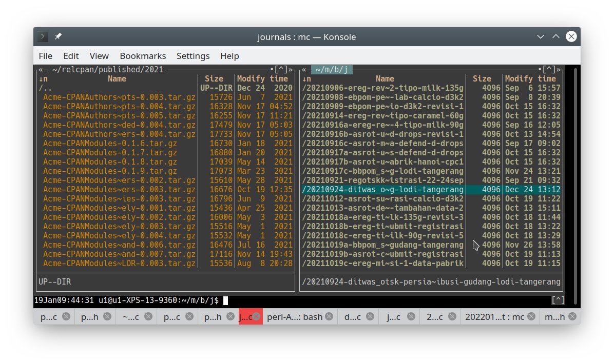Click left panel back arrow «

point(41,70)
